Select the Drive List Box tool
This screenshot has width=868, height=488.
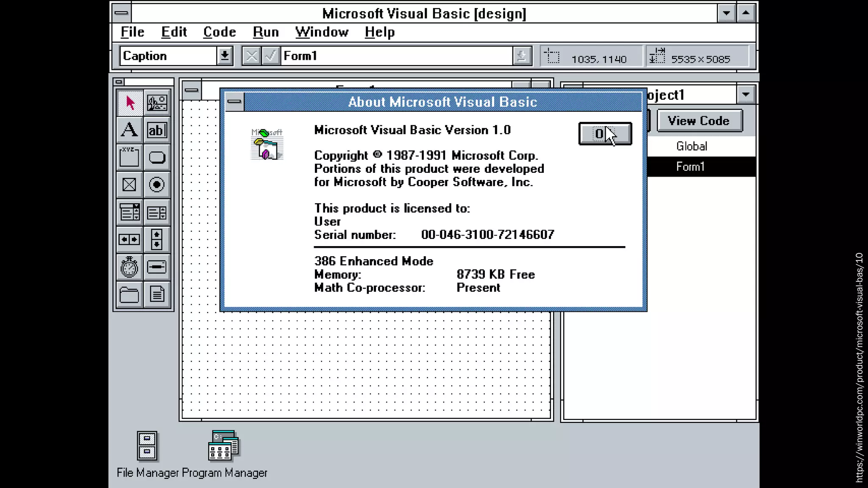pyautogui.click(x=157, y=267)
